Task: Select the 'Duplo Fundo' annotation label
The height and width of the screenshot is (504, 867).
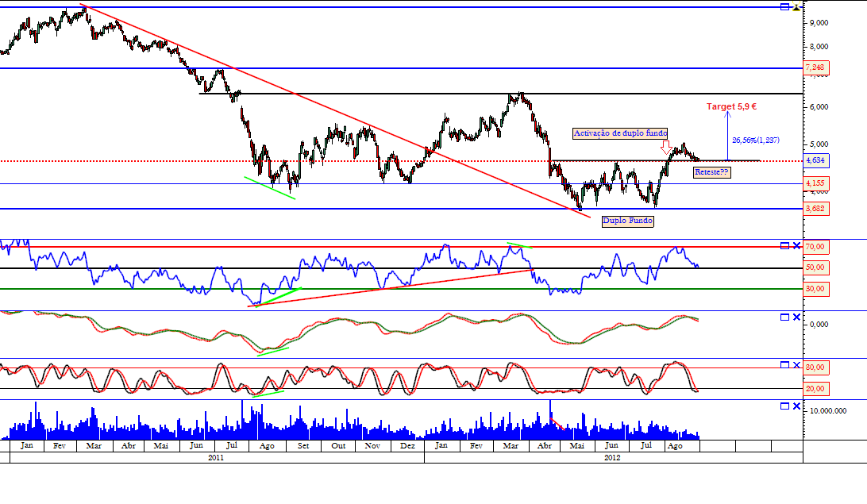Action: pos(627,221)
